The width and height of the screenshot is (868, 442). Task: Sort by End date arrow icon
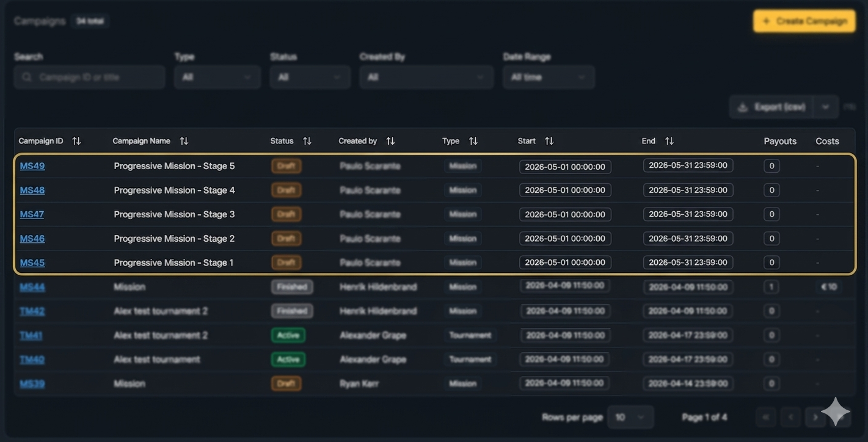click(669, 141)
